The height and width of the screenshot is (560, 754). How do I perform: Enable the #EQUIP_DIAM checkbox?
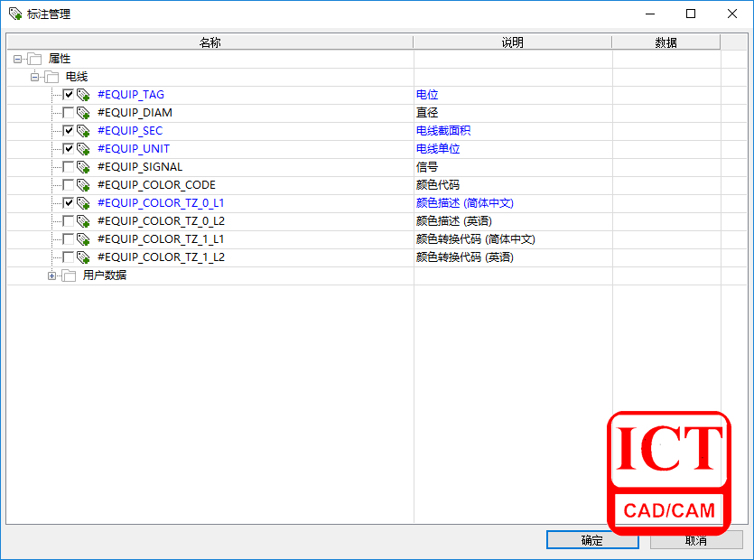point(68,113)
